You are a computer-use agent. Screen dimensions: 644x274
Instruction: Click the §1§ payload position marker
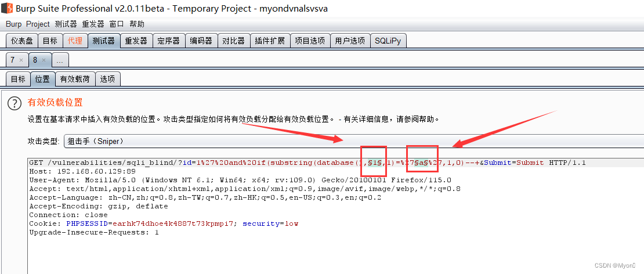click(x=375, y=163)
